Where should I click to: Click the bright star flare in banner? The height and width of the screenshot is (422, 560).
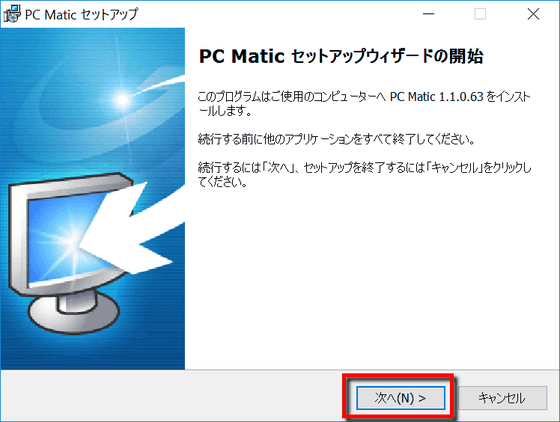pyautogui.click(x=122, y=99)
